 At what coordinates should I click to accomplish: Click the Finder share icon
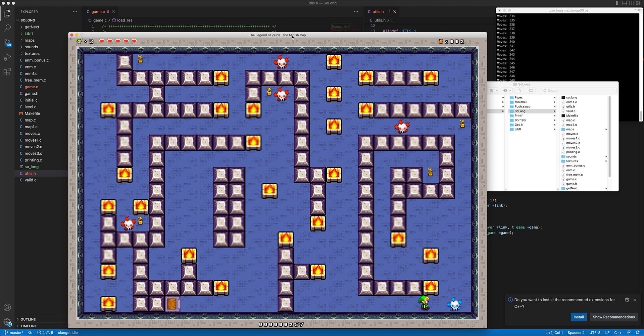[x=519, y=91]
